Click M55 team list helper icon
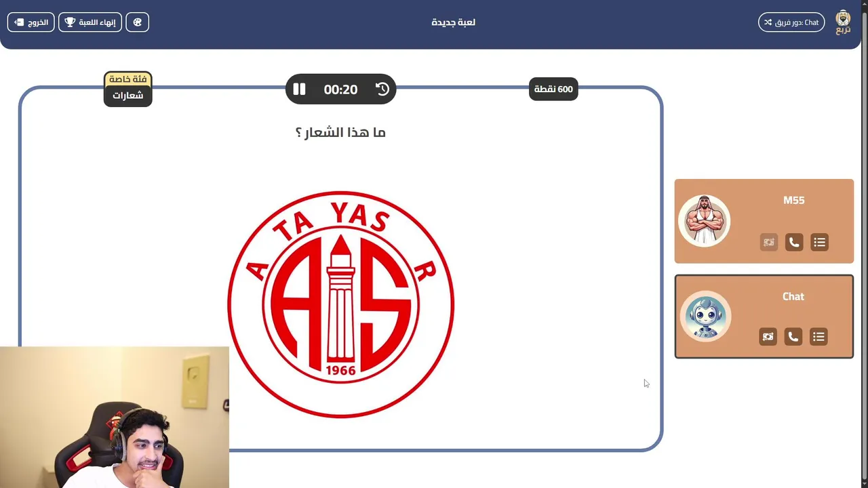868x488 pixels. tap(820, 242)
